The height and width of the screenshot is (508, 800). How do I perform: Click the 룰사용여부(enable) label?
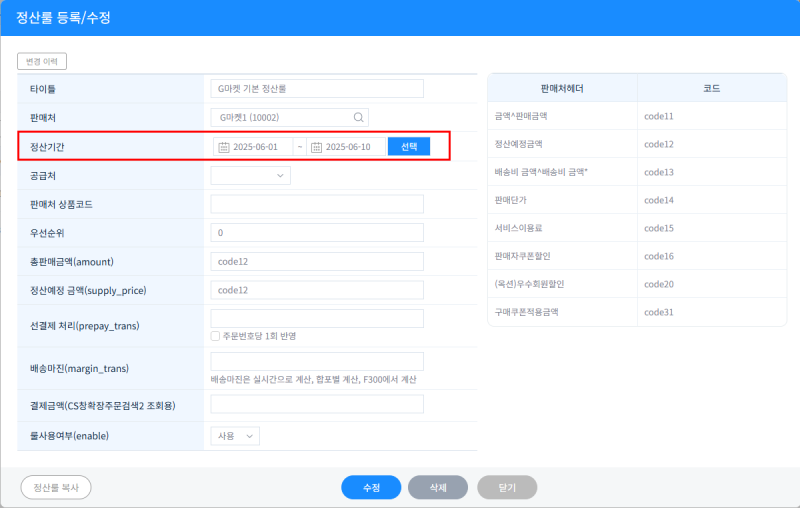pos(69,436)
